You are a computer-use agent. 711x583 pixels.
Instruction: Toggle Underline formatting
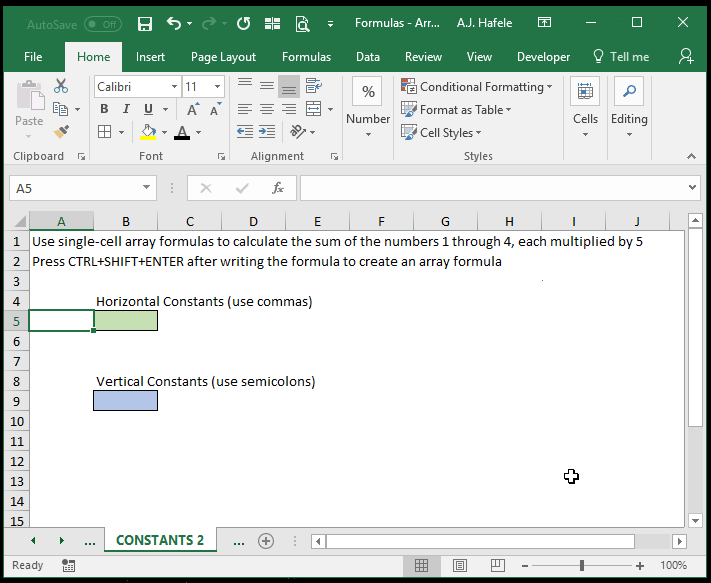tap(148, 109)
